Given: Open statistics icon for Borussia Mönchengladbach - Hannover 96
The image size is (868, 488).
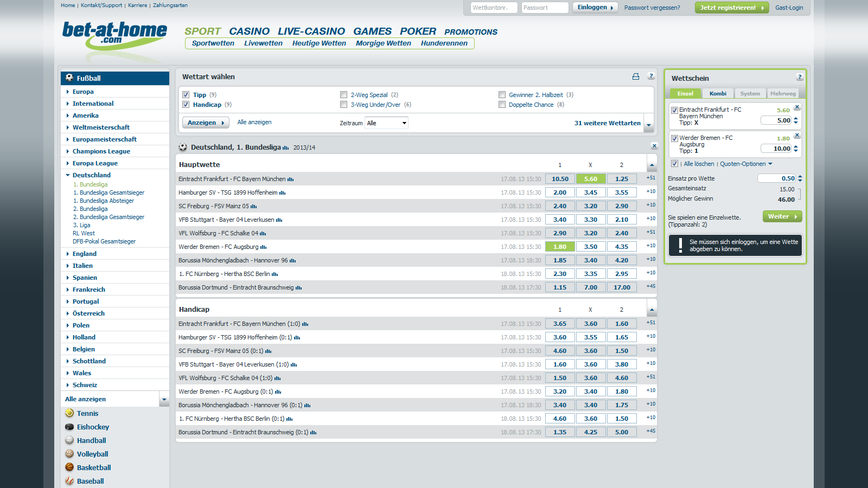Looking at the screenshot, I should [293, 261].
